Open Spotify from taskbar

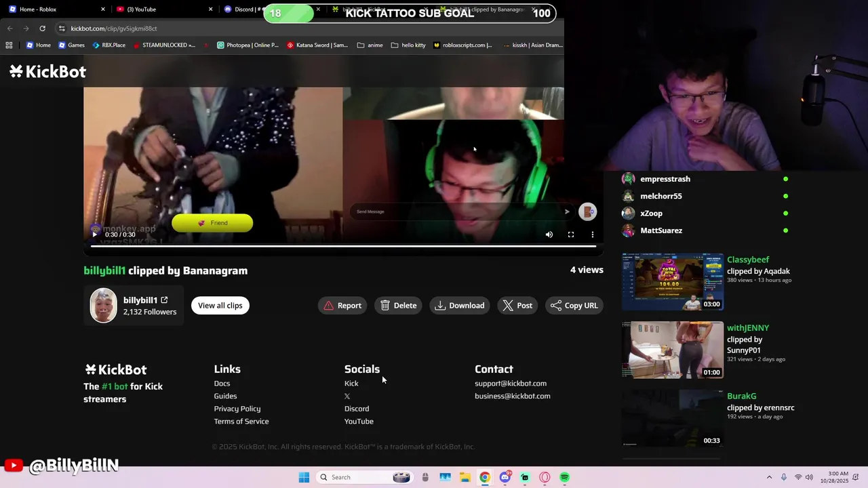coord(564,477)
